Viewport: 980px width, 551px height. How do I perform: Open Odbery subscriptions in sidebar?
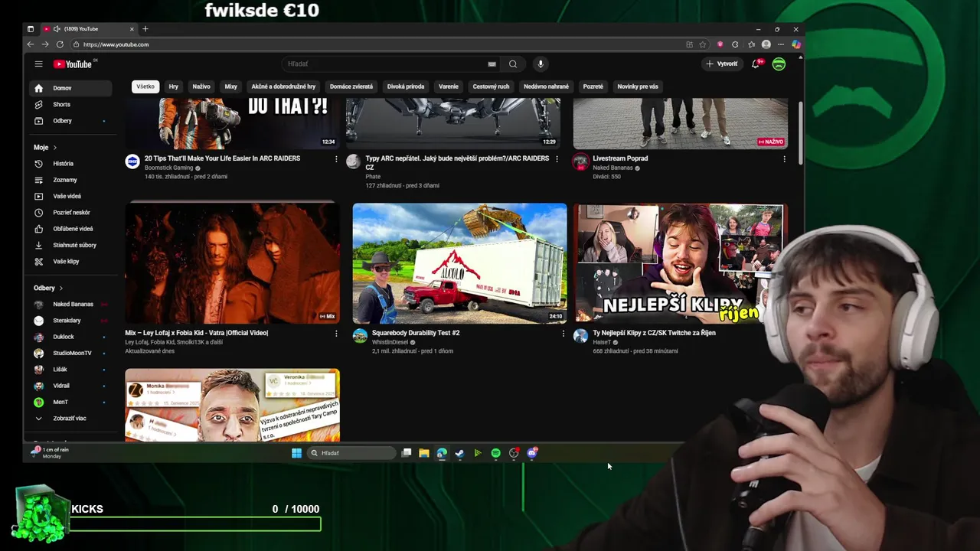click(69, 121)
